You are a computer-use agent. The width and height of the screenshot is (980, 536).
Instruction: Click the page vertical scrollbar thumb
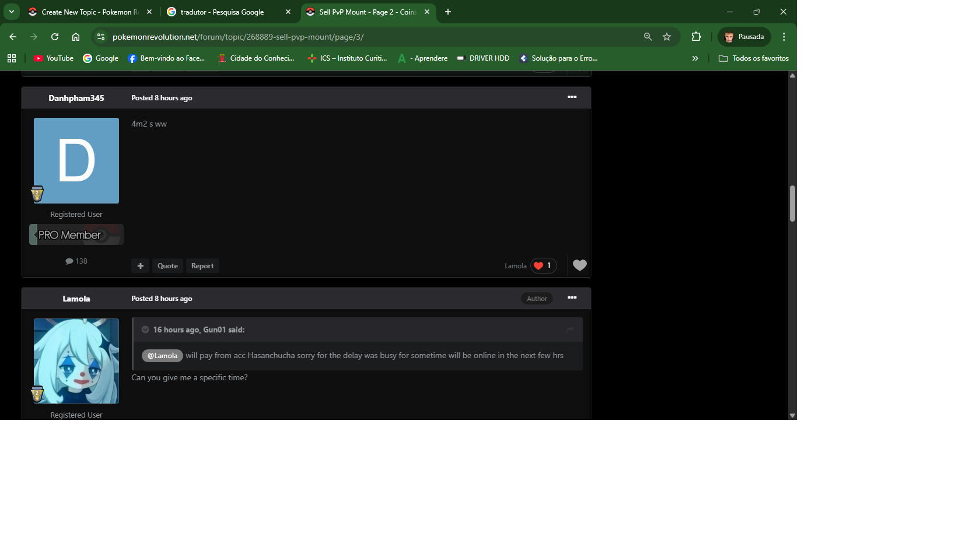click(792, 204)
